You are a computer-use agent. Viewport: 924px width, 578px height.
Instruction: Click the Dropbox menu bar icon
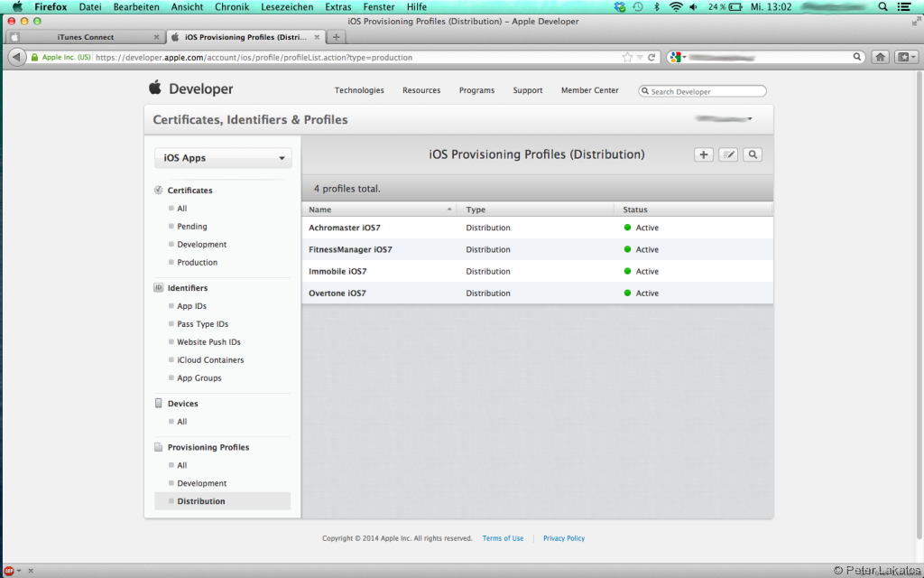point(619,7)
